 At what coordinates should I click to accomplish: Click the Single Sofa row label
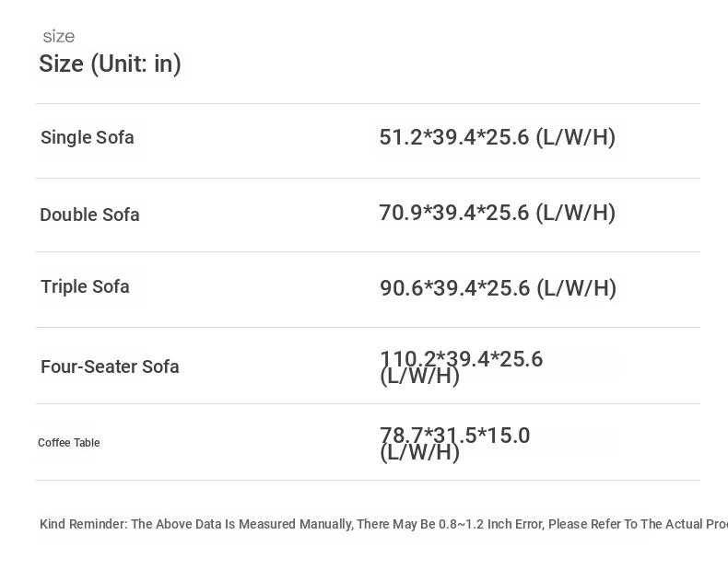(88, 137)
